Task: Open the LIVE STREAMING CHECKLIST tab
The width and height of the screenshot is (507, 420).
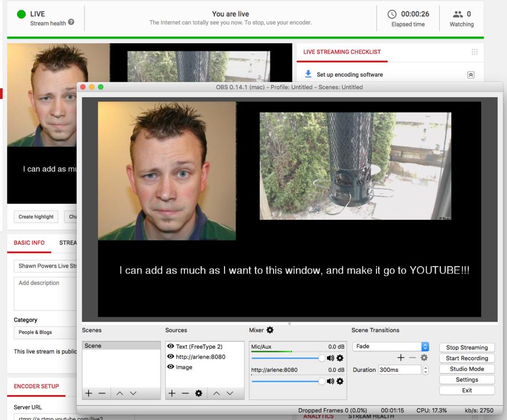Action: tap(342, 52)
